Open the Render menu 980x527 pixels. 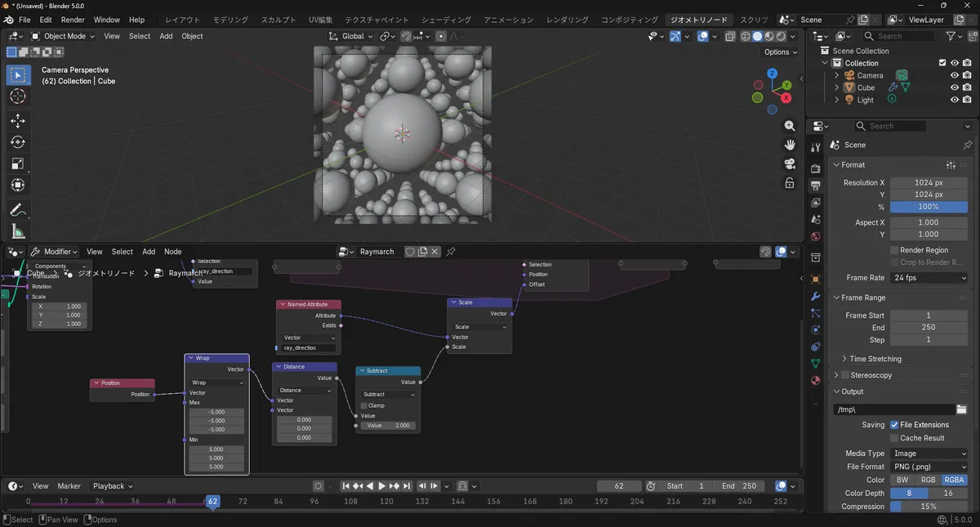tap(73, 20)
